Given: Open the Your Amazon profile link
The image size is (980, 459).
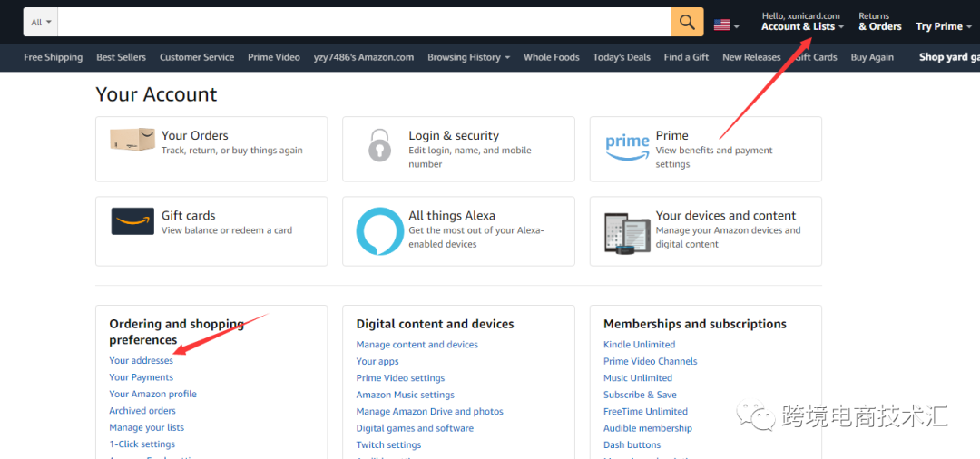Looking at the screenshot, I should click(x=153, y=394).
